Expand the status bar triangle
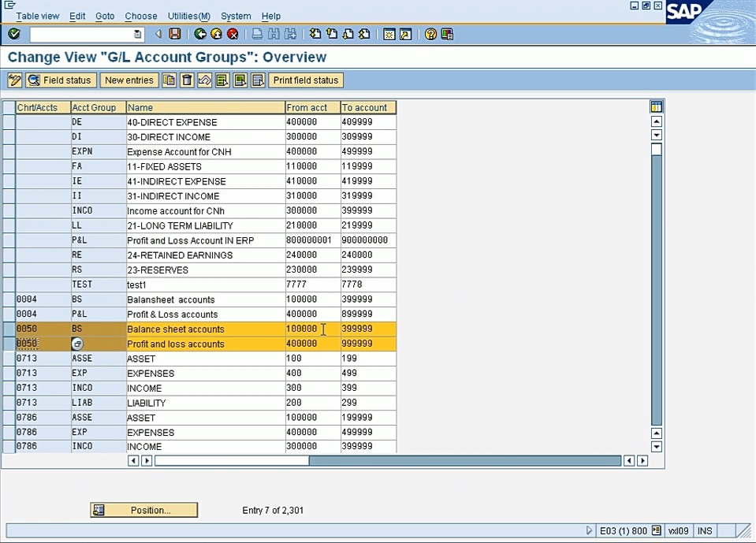Screen dimensions: 756x543 pos(589,530)
